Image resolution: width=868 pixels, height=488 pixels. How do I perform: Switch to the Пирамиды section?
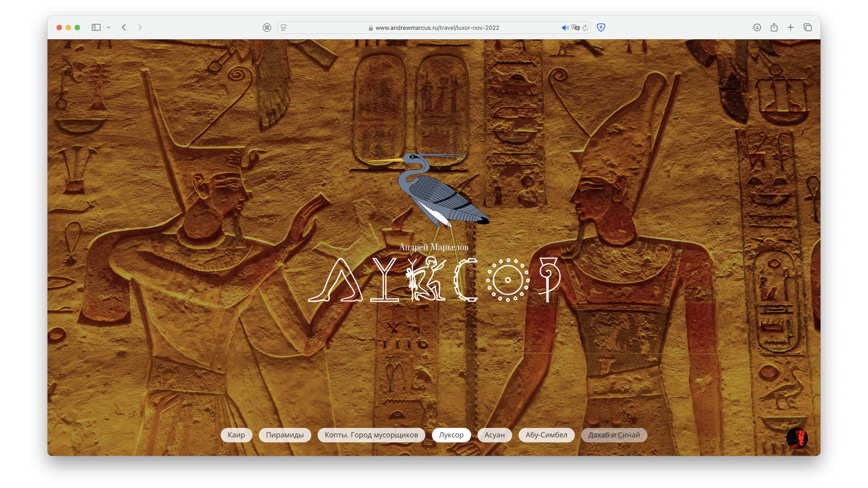(x=285, y=435)
